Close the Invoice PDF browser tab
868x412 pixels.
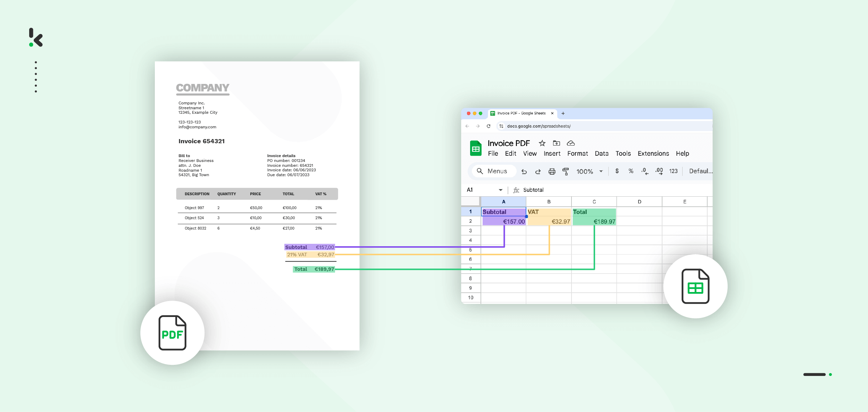pyautogui.click(x=552, y=113)
